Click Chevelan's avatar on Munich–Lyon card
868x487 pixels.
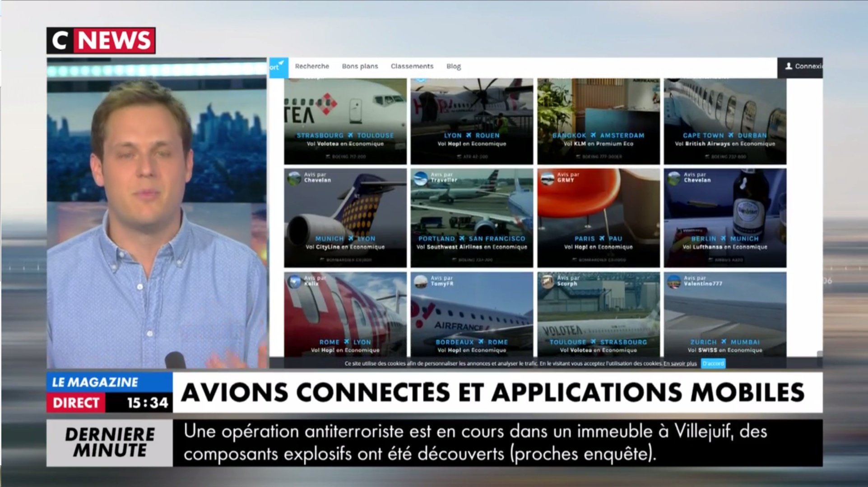pos(294,178)
